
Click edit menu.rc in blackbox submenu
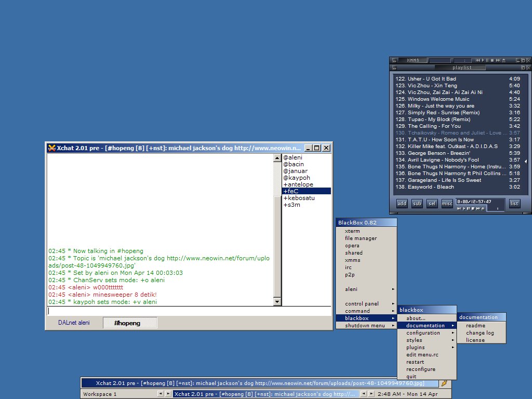pyautogui.click(x=427, y=354)
